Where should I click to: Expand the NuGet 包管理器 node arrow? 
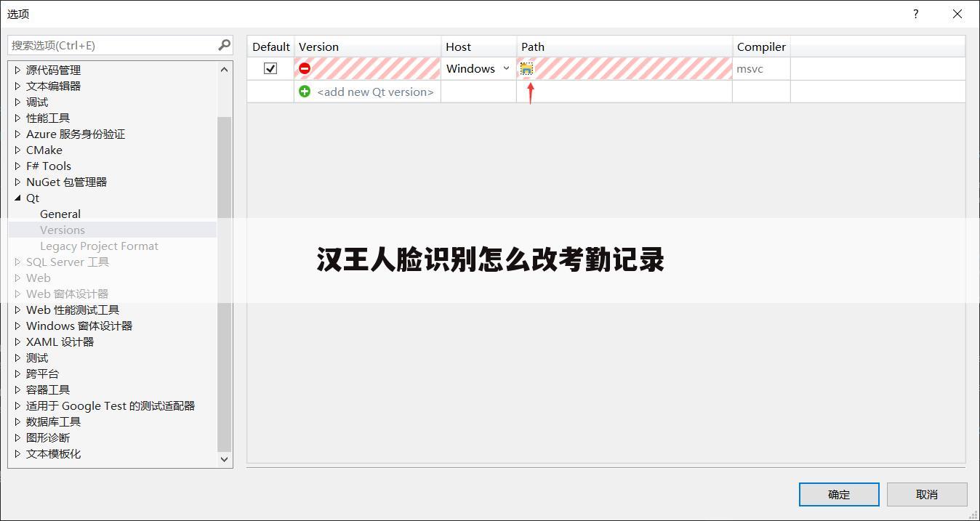tap(18, 182)
